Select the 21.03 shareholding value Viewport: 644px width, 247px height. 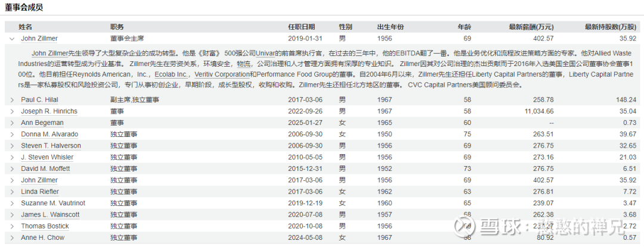(628, 157)
